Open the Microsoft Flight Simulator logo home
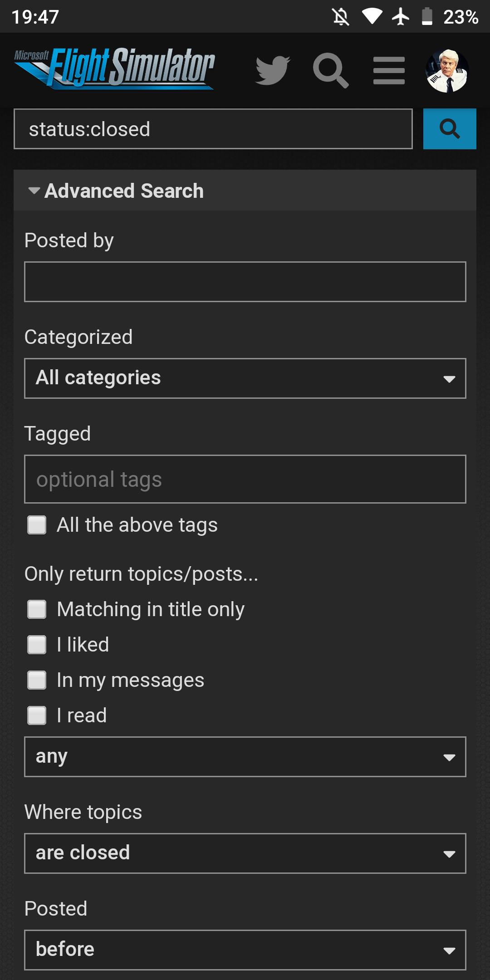This screenshot has width=490, height=980. click(114, 69)
